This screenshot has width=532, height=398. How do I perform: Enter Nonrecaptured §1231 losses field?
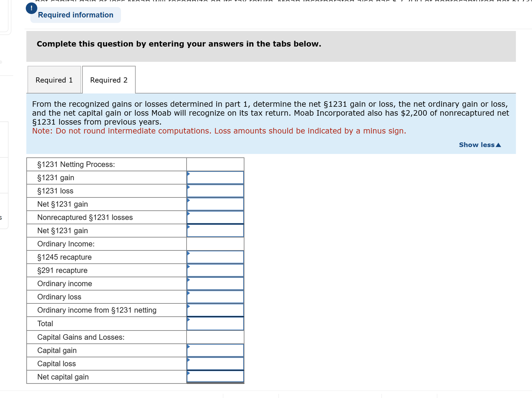point(215,217)
